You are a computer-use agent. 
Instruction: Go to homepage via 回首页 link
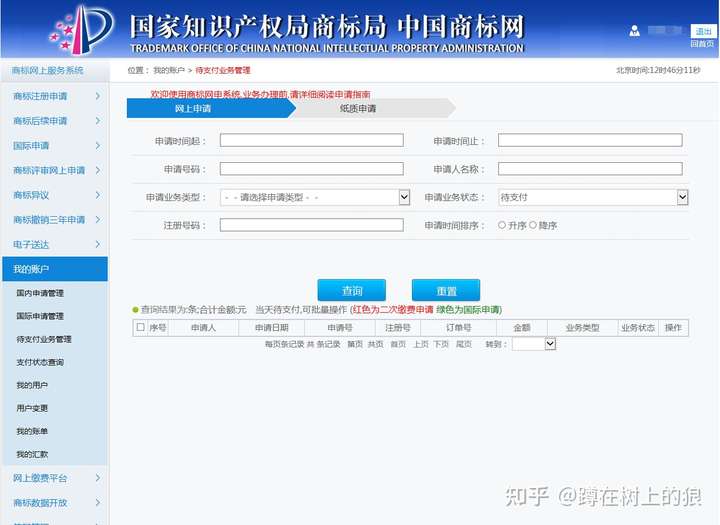[x=702, y=44]
